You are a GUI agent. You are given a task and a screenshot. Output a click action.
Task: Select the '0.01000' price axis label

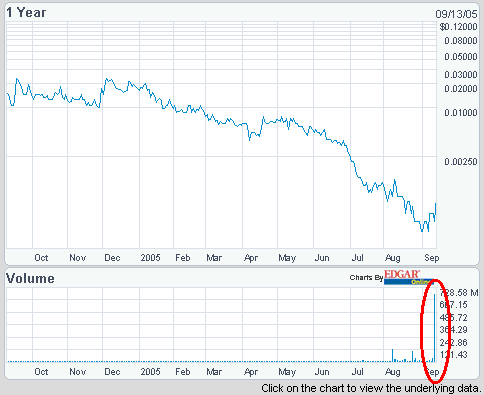click(x=461, y=113)
